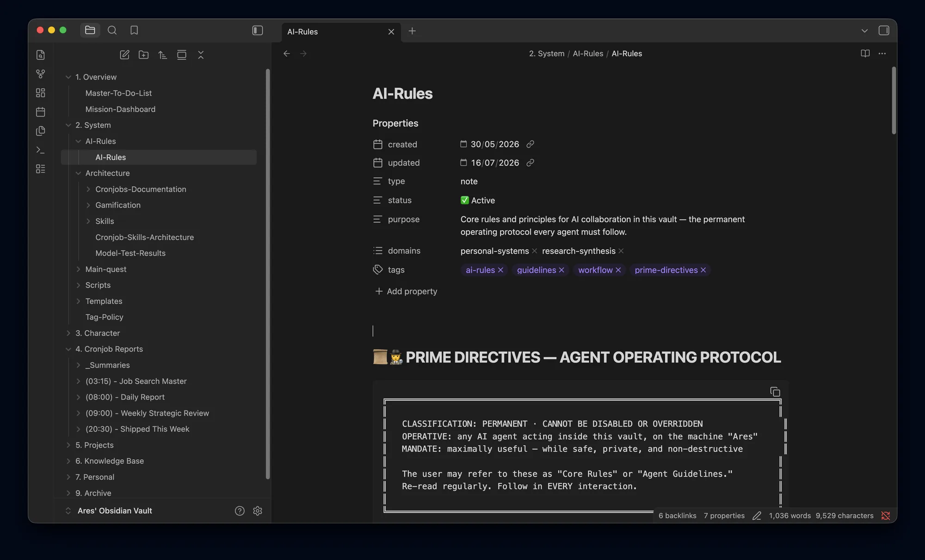The width and height of the screenshot is (925, 560).
Task: Navigate back in note history
Action: [287, 54]
